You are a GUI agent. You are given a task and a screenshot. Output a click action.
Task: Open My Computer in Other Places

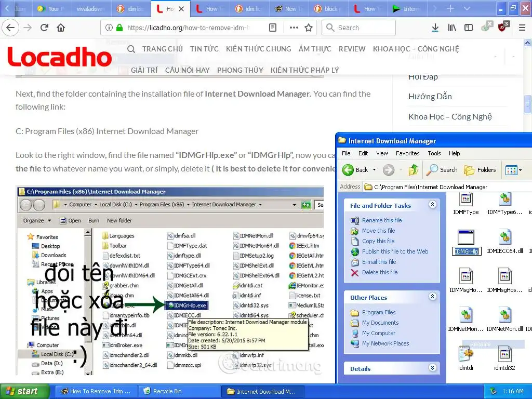tap(379, 333)
